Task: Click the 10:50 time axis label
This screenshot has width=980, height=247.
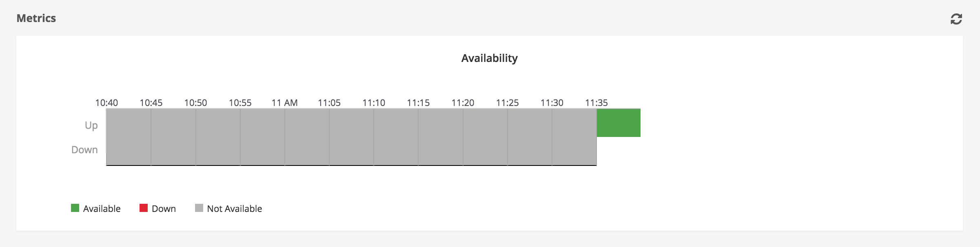Action: [195, 103]
